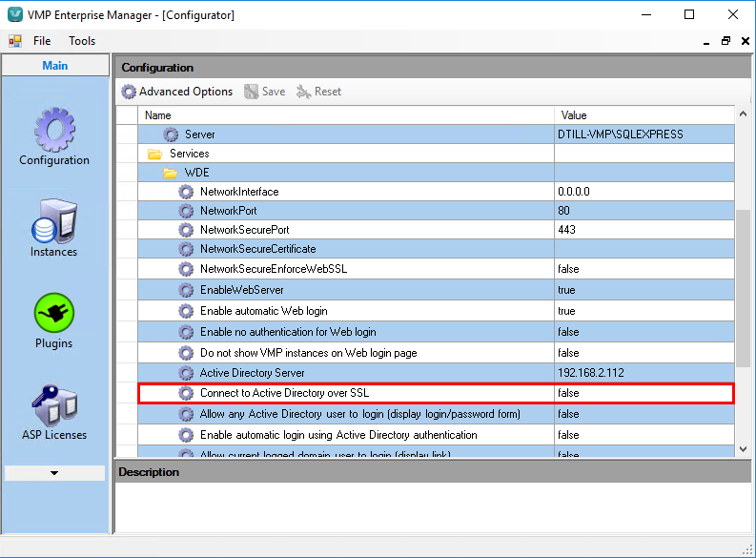Select false value for Connect to Active Directory over SSL

(568, 394)
